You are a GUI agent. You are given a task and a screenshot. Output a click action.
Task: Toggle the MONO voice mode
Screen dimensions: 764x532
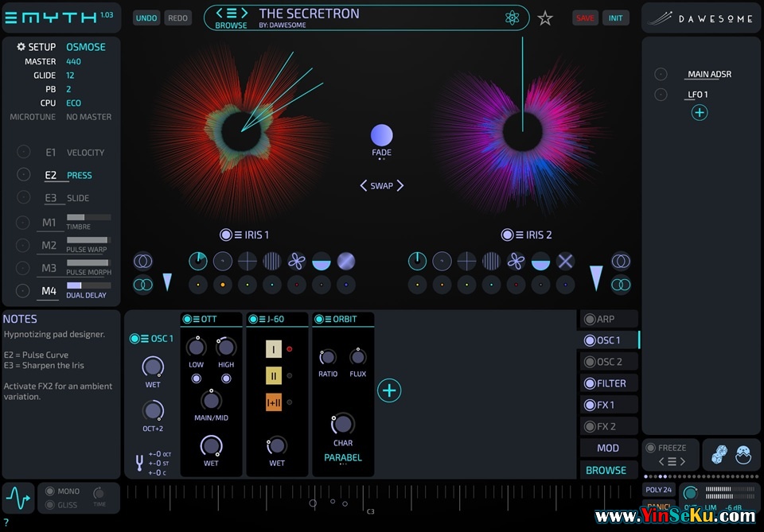[50, 491]
